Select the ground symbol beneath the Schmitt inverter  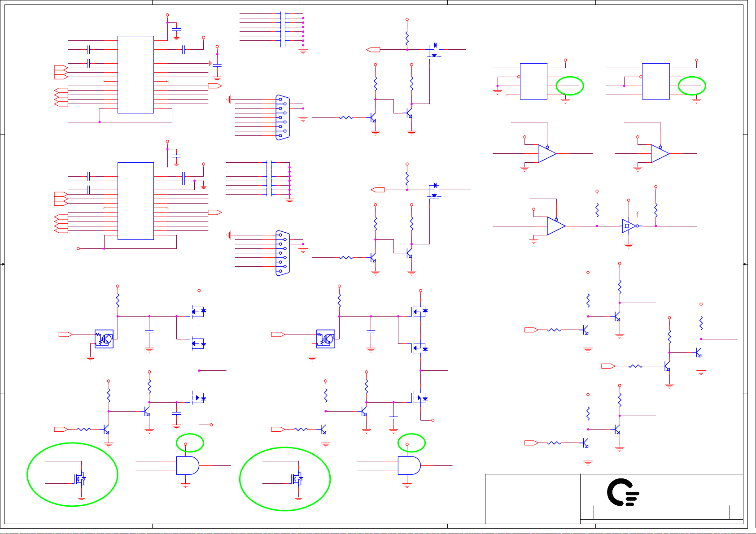tap(629, 246)
